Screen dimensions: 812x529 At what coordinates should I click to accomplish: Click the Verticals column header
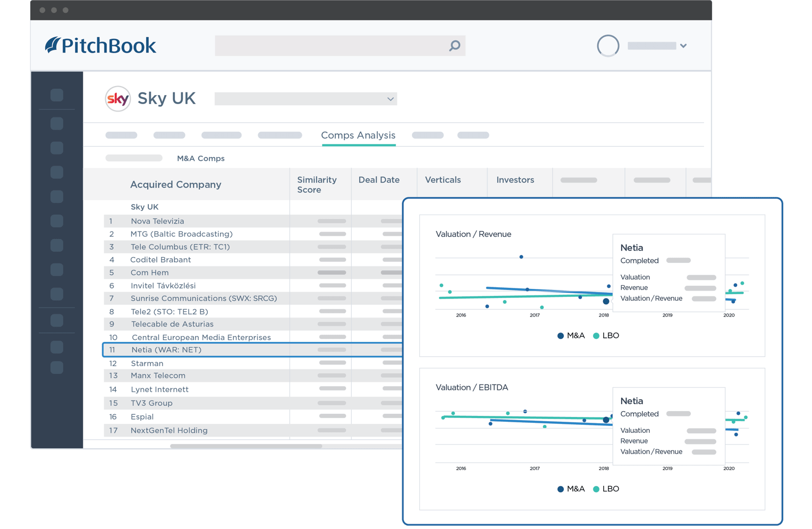click(443, 180)
